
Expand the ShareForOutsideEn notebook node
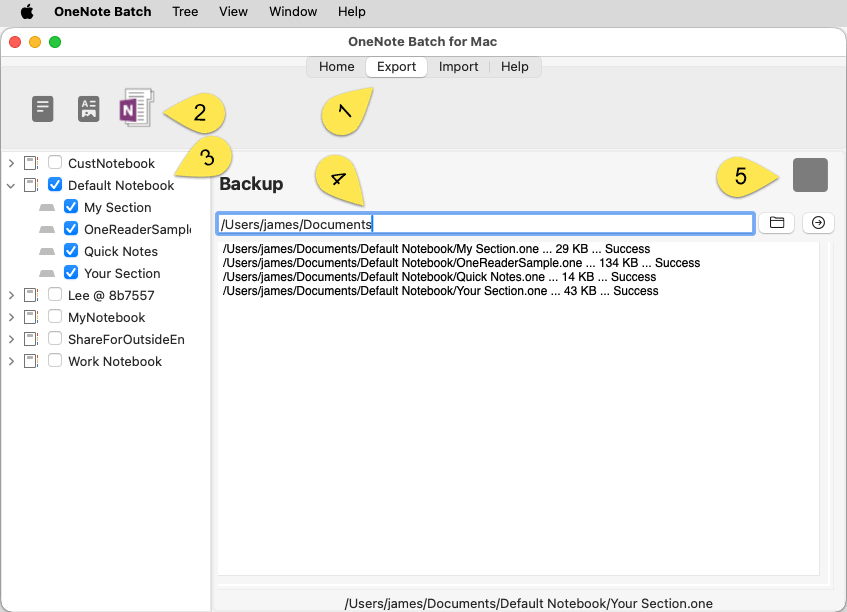[11, 339]
